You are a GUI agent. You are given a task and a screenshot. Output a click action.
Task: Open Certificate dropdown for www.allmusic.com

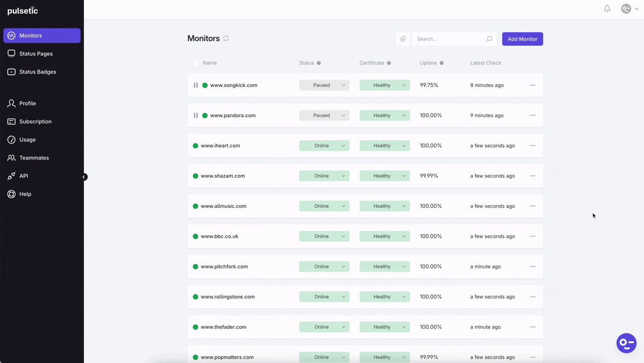[385, 206]
